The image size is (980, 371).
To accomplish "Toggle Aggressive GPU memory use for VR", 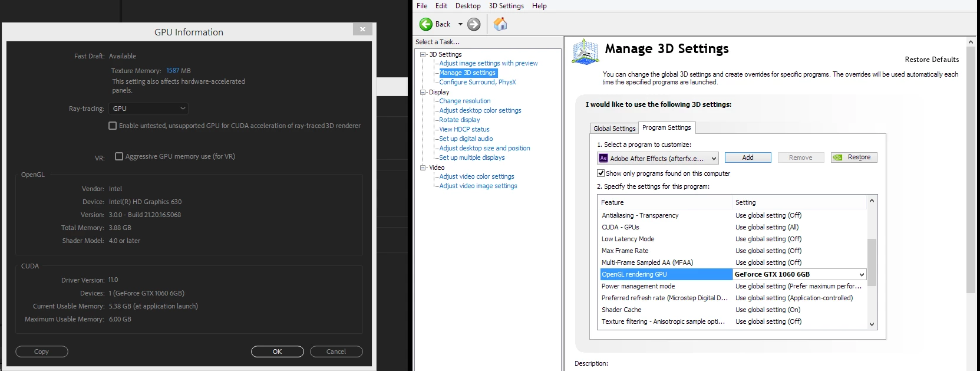I will point(119,156).
